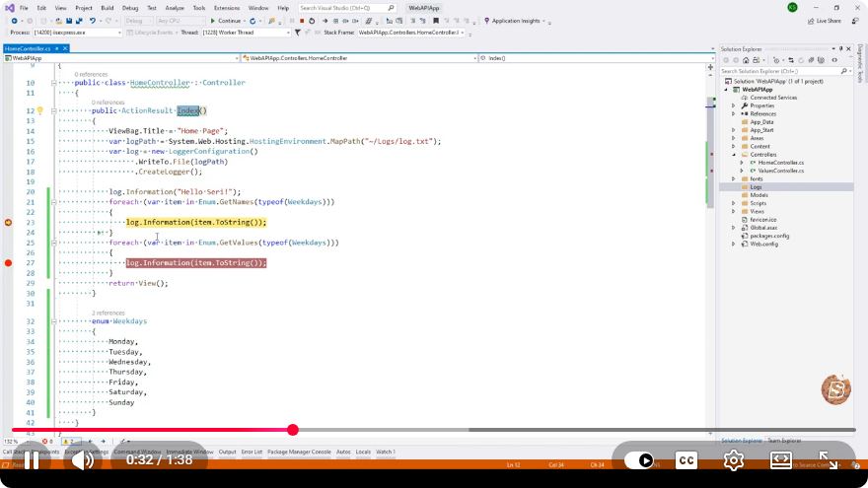Open the File menu
Screen dimensions: 868x488
[x=24, y=8]
